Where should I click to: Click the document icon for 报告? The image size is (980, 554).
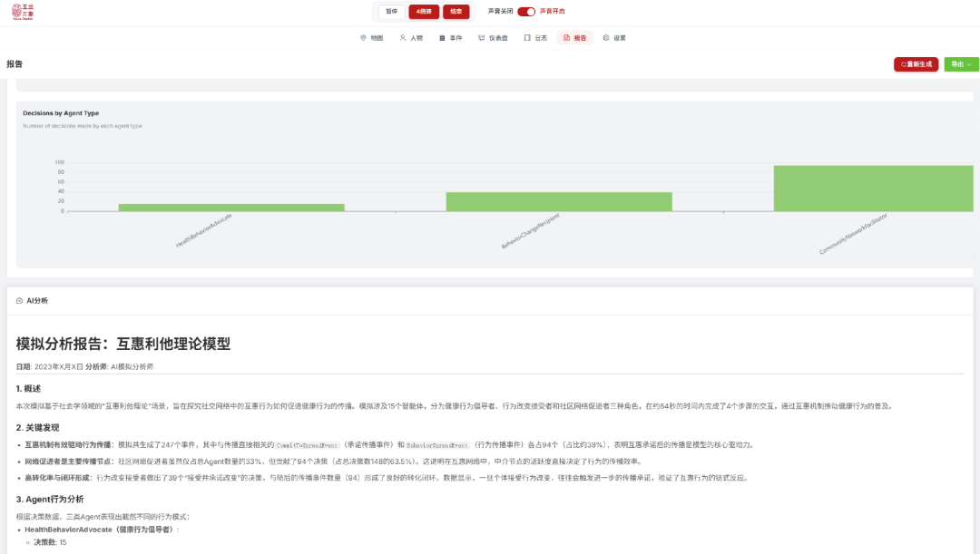(566, 38)
